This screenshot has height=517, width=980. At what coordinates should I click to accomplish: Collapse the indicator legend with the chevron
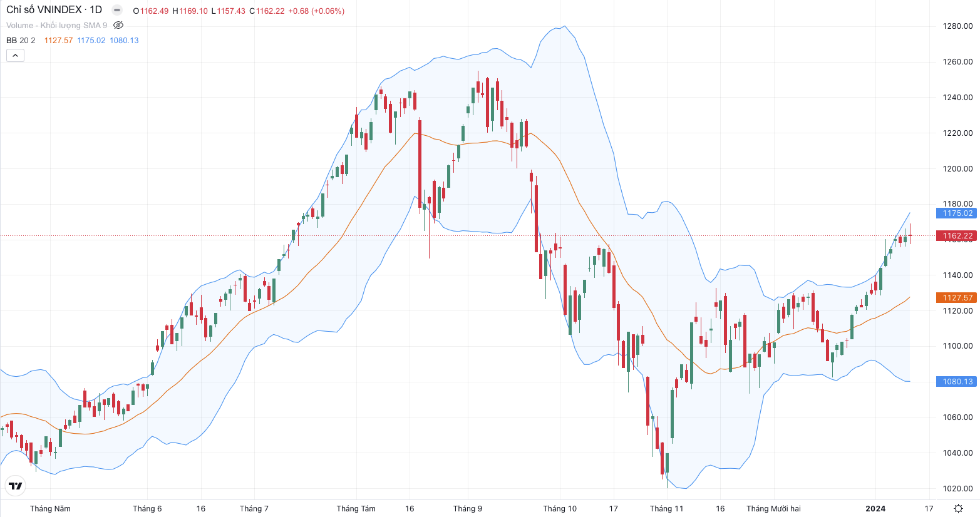coord(15,55)
